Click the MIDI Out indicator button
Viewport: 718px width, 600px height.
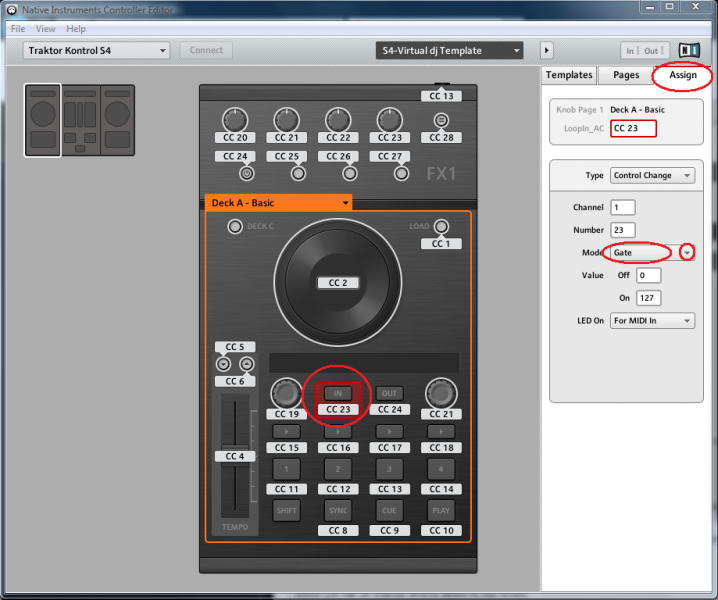tap(653, 51)
